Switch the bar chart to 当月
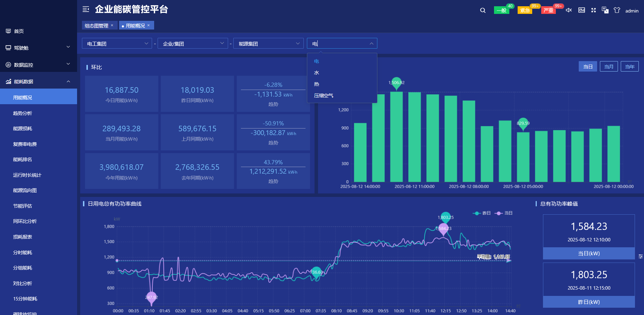 [x=609, y=67]
